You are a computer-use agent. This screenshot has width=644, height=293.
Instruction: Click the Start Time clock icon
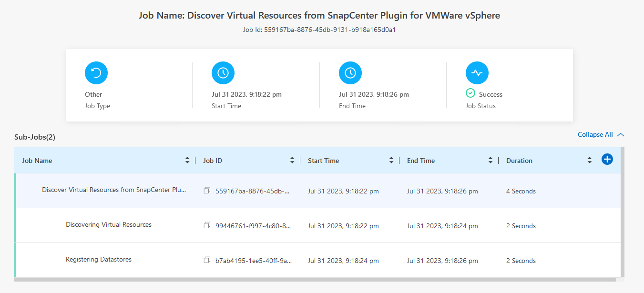tap(223, 73)
